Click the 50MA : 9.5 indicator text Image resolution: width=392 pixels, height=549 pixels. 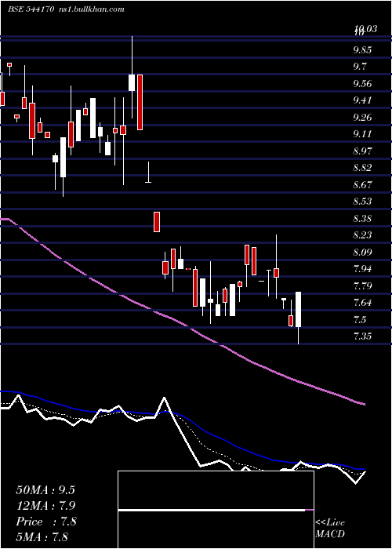(45, 490)
